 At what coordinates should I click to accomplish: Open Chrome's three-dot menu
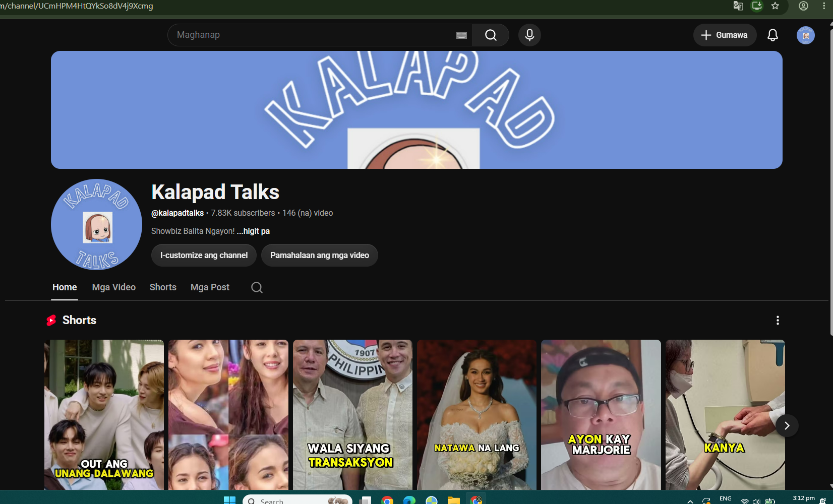[824, 6]
